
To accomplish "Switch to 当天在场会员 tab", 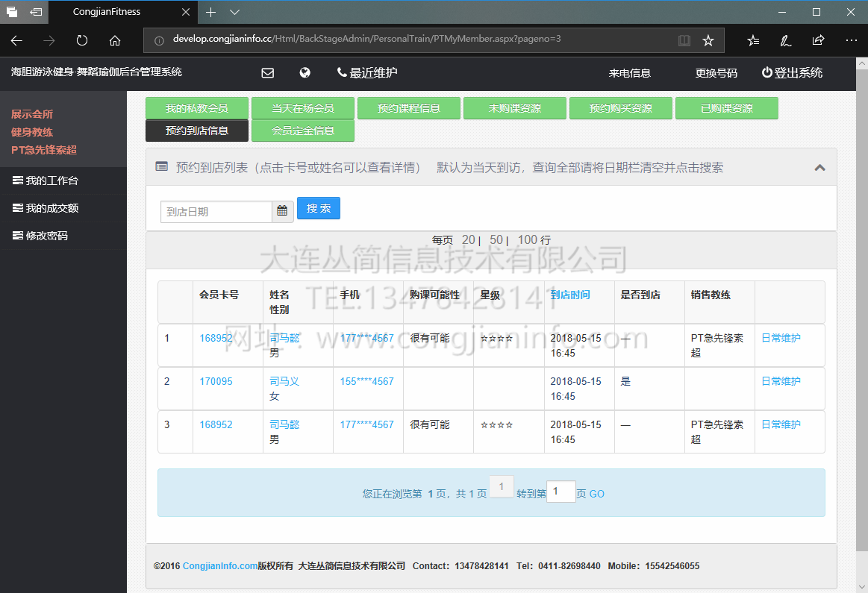I will (x=303, y=108).
